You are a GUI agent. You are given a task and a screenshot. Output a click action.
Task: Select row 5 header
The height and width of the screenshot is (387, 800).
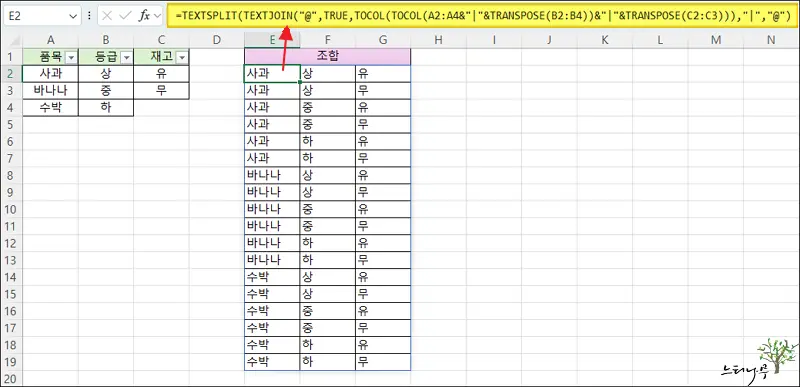pyautogui.click(x=11, y=124)
